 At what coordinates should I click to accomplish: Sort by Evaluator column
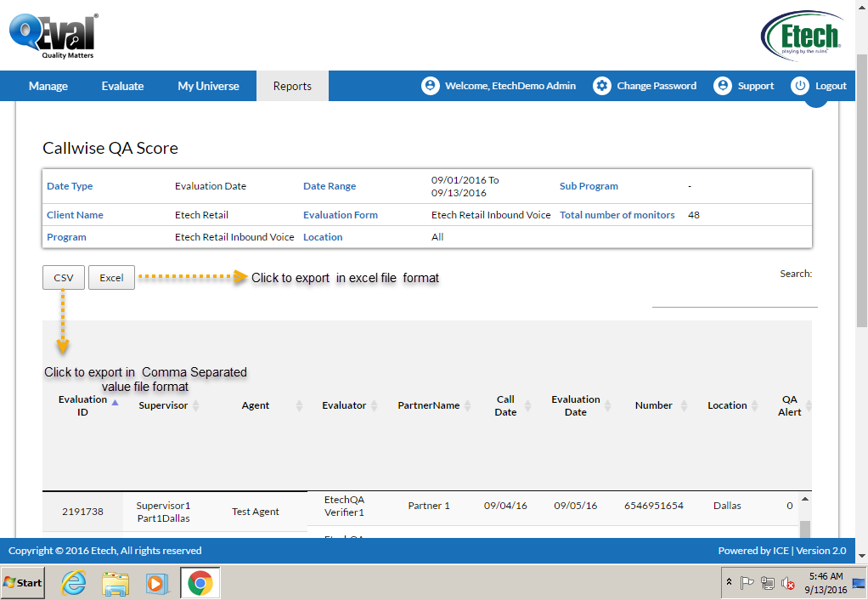point(344,405)
